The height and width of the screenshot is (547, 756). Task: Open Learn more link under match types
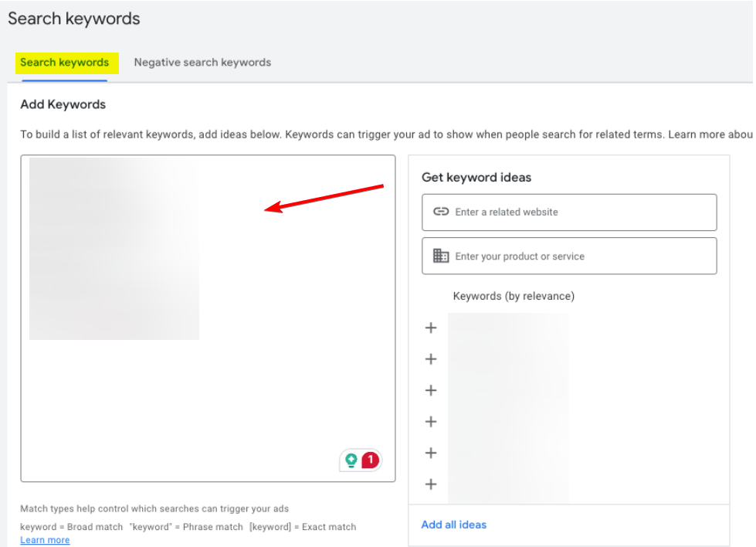click(x=45, y=540)
